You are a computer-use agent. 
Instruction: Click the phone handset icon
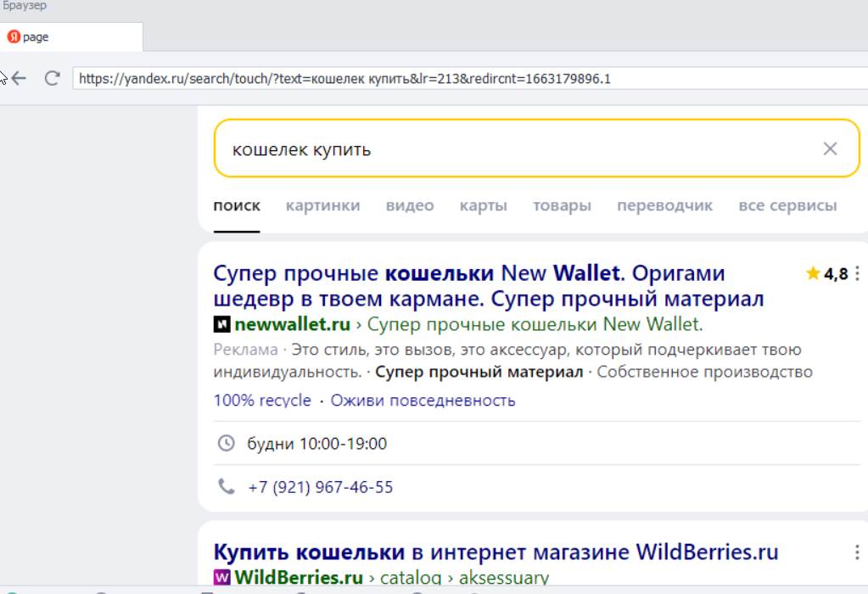point(226,486)
